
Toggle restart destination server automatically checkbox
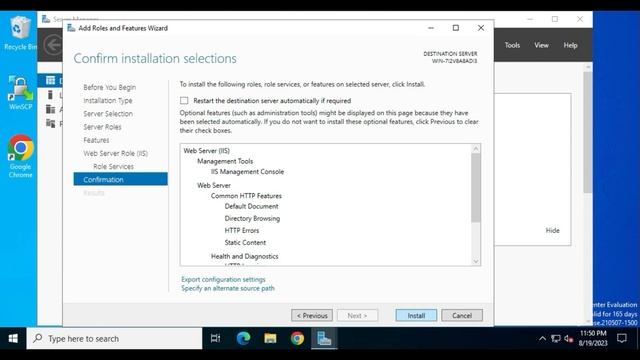(184, 100)
